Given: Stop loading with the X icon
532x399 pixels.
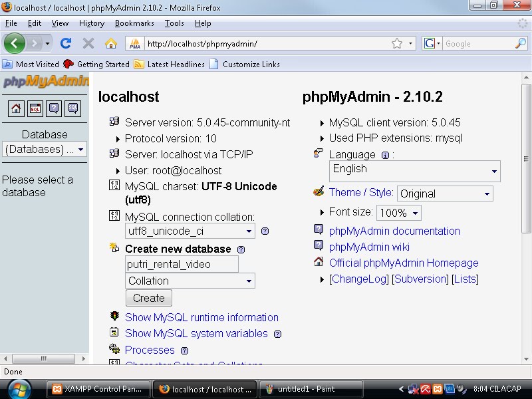Looking at the screenshot, I should pos(88,43).
